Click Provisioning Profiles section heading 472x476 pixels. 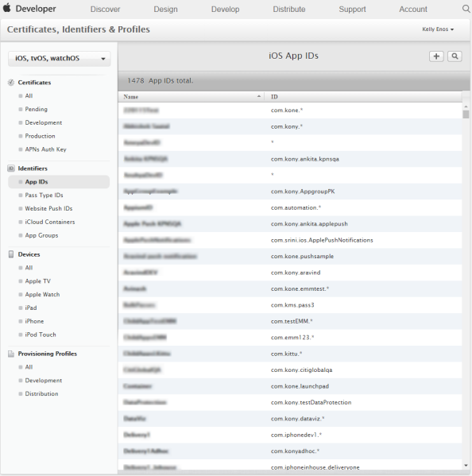point(48,354)
